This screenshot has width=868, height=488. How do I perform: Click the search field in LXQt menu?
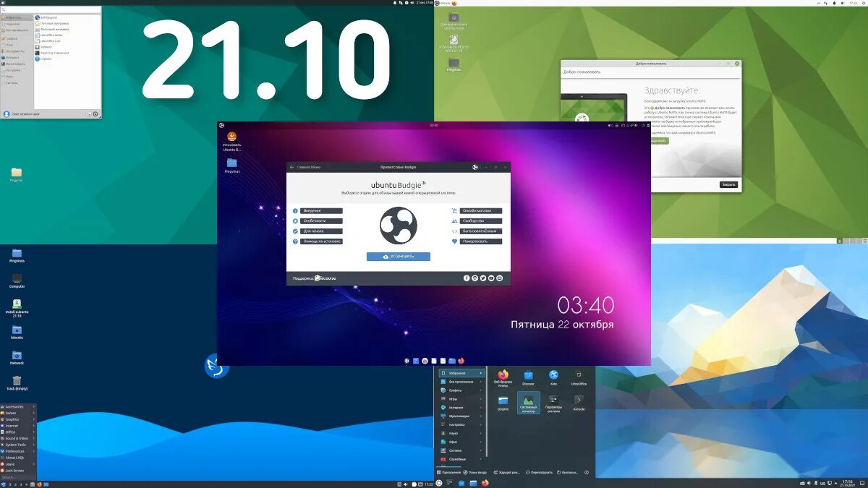click(x=18, y=477)
